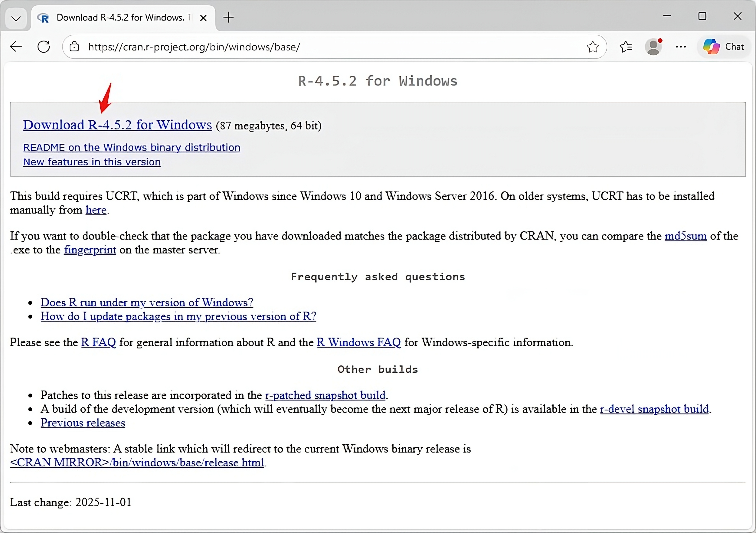Open README on the Windows binary distribution
Viewport: 756px width, 533px height.
[x=131, y=147]
